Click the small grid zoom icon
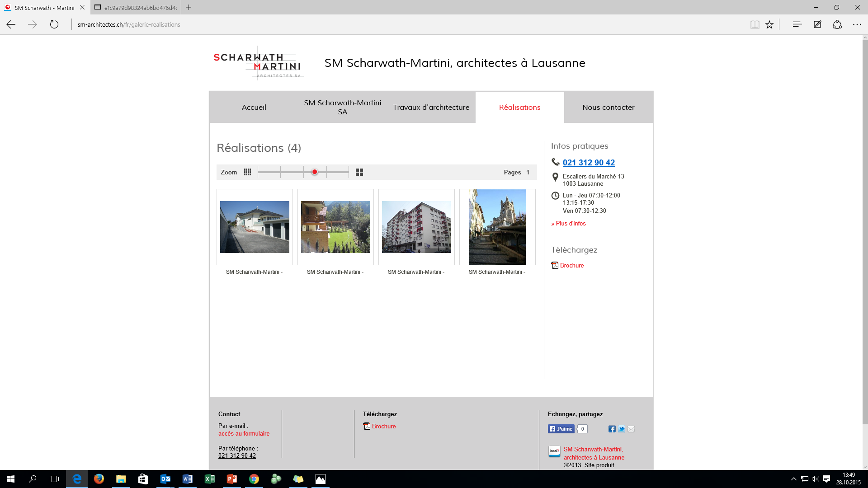Image resolution: width=868 pixels, height=488 pixels. point(247,172)
